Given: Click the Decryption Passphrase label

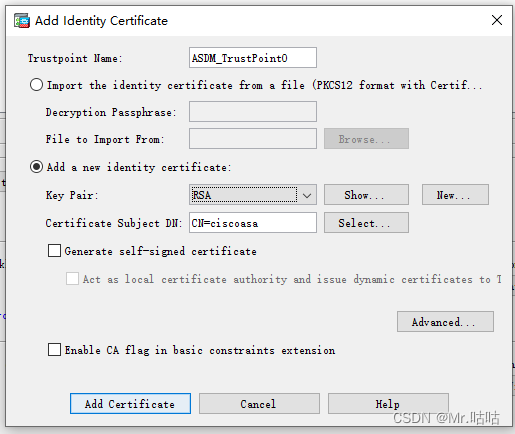Looking at the screenshot, I should tap(111, 112).
